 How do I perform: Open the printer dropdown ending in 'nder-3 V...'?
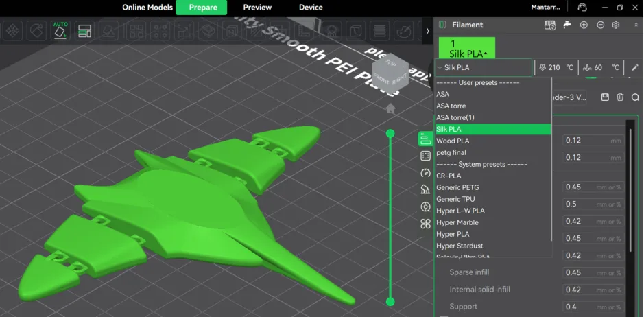569,98
